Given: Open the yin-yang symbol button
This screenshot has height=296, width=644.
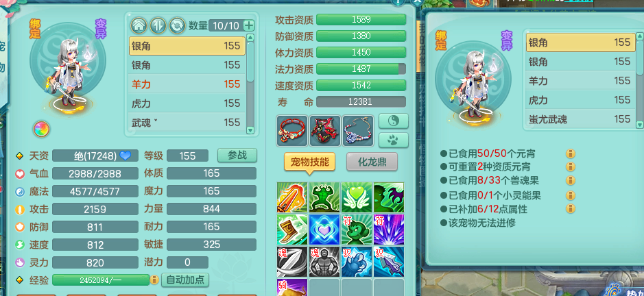Looking at the screenshot, I should (x=393, y=121).
